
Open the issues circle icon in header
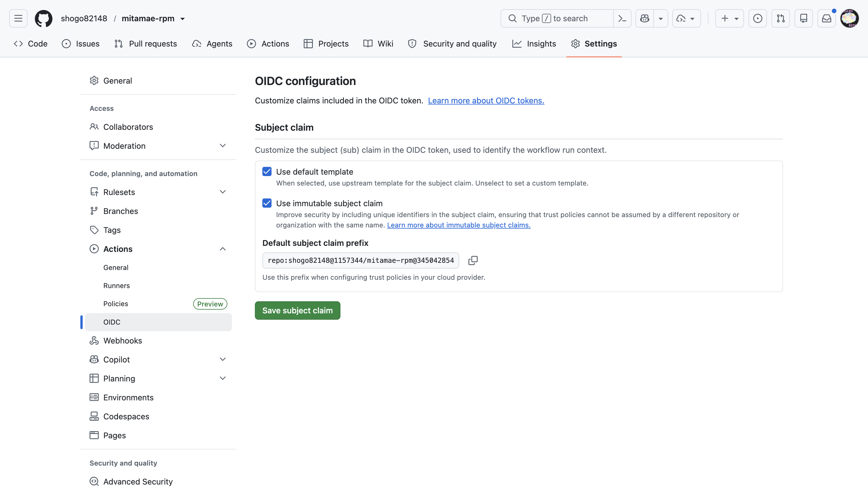click(x=757, y=18)
